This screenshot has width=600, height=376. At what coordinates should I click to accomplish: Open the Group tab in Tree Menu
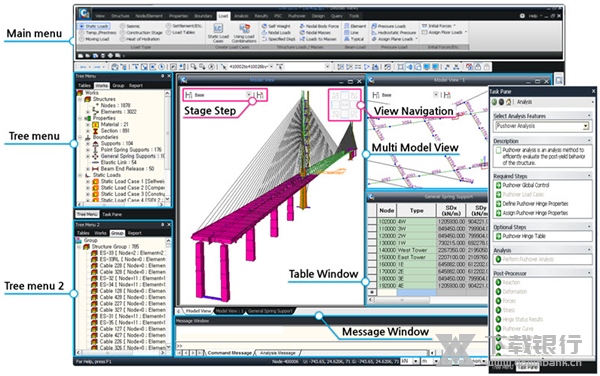(x=118, y=85)
